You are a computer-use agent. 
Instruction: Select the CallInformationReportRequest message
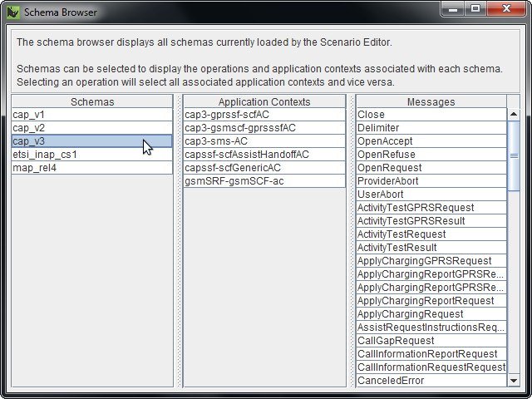[431, 353]
